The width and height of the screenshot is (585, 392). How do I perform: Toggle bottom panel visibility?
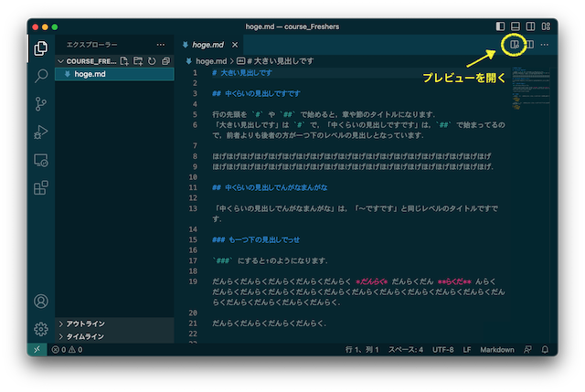click(x=516, y=26)
